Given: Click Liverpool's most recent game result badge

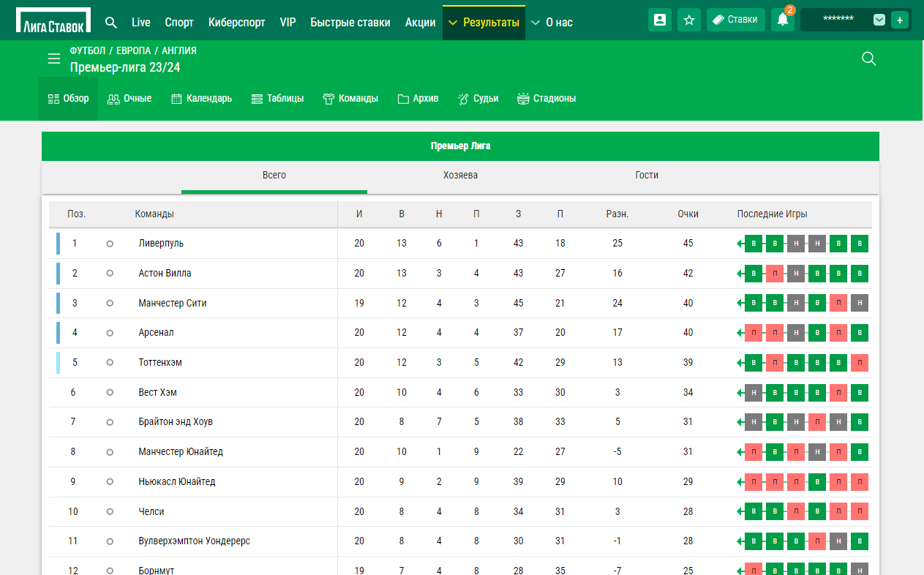Looking at the screenshot, I should pos(754,244).
